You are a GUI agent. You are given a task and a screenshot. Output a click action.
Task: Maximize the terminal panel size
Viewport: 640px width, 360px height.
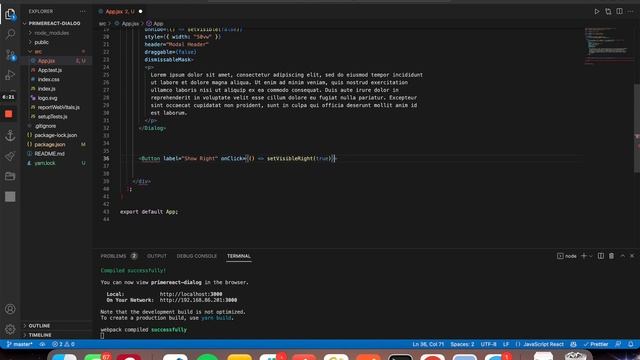click(x=622, y=256)
